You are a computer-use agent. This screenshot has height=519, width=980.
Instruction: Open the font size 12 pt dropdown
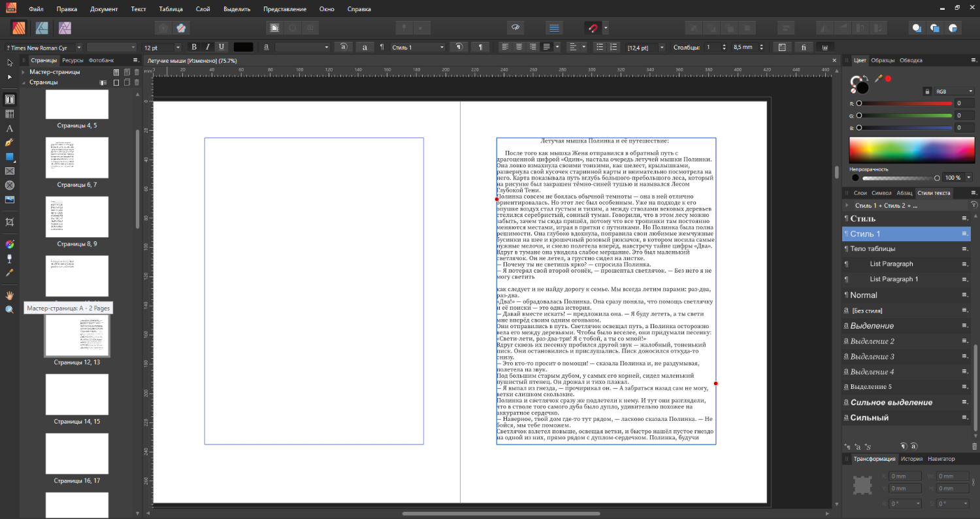click(178, 48)
